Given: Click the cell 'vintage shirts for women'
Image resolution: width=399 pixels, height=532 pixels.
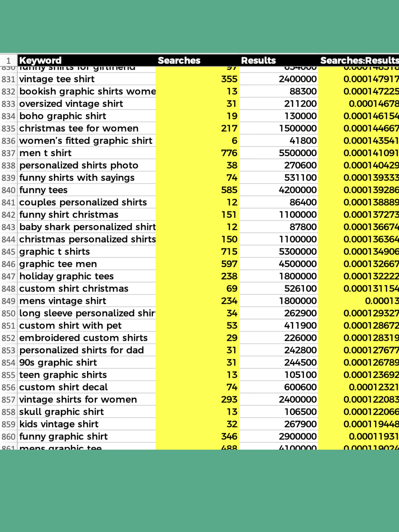Looking at the screenshot, I should coord(87,400).
